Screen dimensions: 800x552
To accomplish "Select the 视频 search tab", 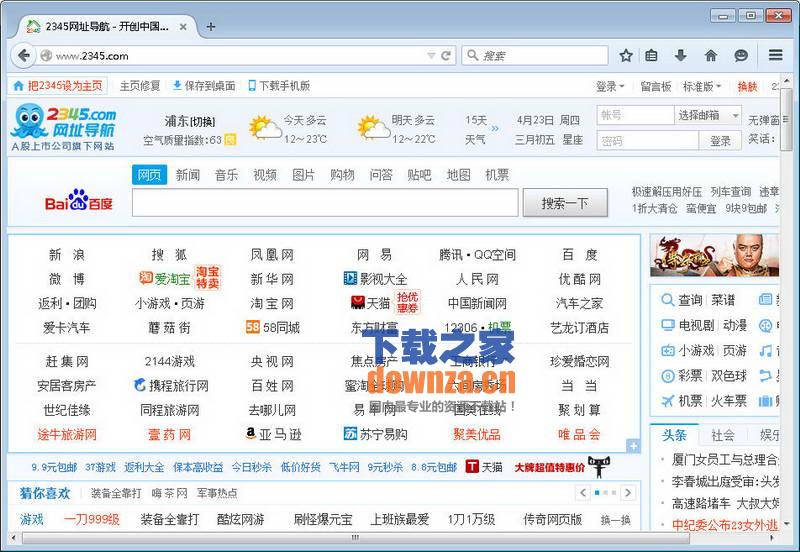I will [265, 175].
